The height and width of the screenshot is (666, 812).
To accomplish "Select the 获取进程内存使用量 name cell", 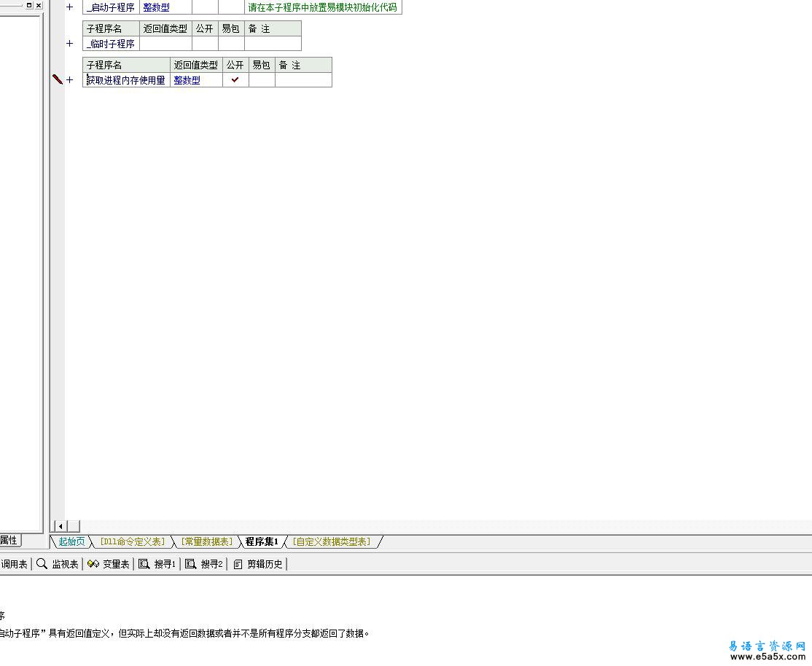I will coord(126,79).
